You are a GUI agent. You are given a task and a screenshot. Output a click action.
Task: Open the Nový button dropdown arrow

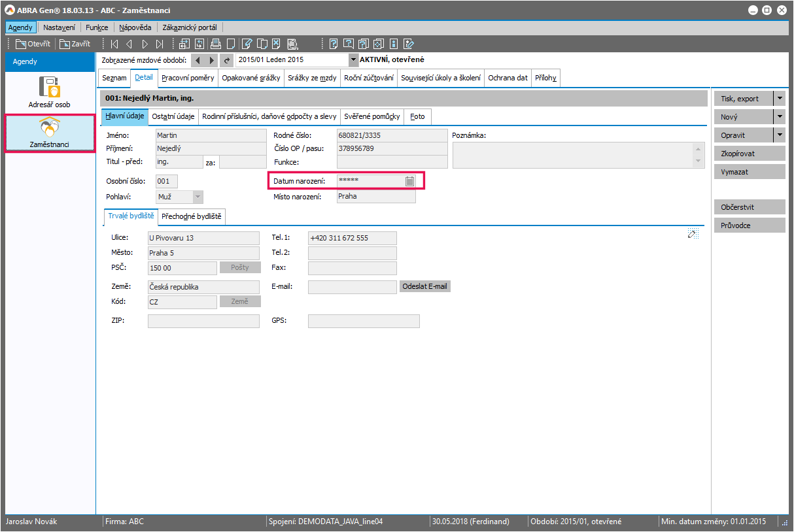[779, 117]
